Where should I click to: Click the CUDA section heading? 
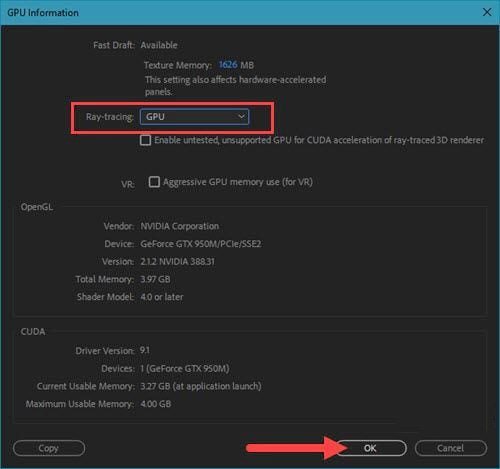click(x=33, y=332)
